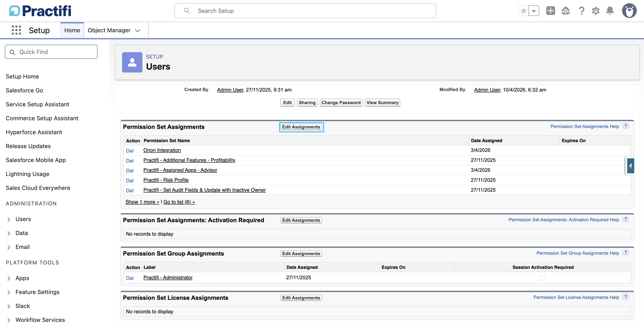
Task: Edit Assignments for Activation Required section
Action: click(301, 220)
